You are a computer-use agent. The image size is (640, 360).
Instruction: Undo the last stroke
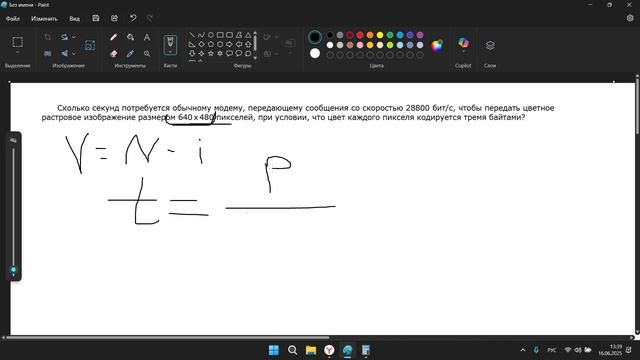point(133,18)
